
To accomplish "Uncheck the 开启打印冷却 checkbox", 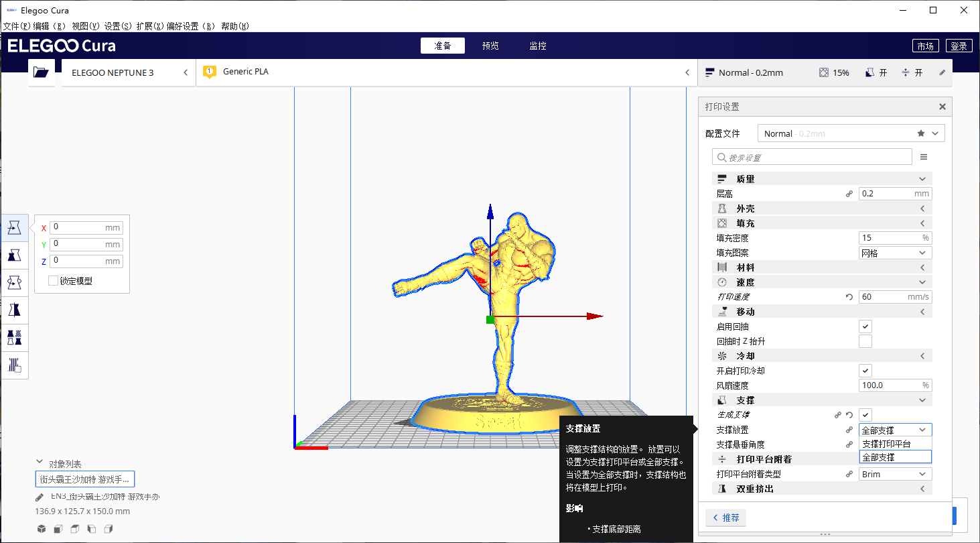I will (865, 371).
